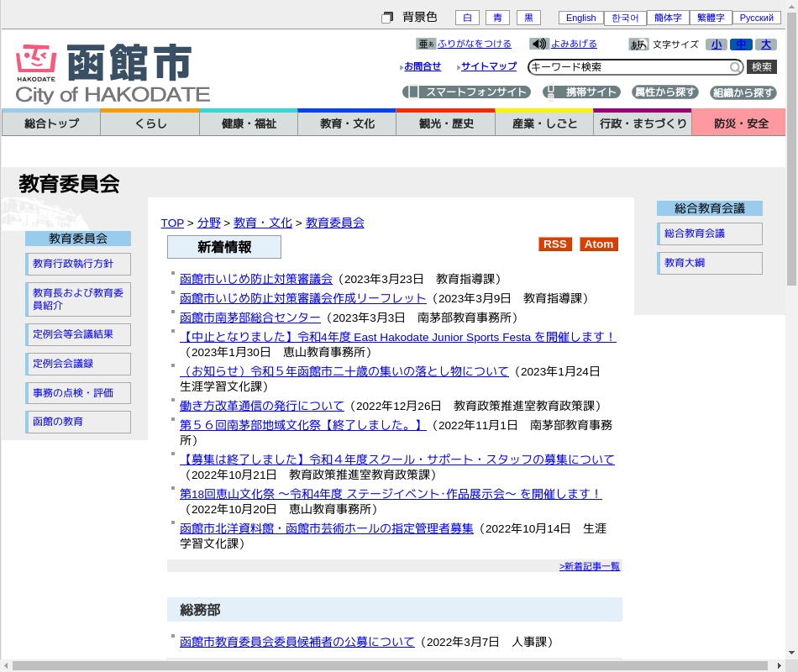Open the 属性から探す search option

pyautogui.click(x=664, y=92)
